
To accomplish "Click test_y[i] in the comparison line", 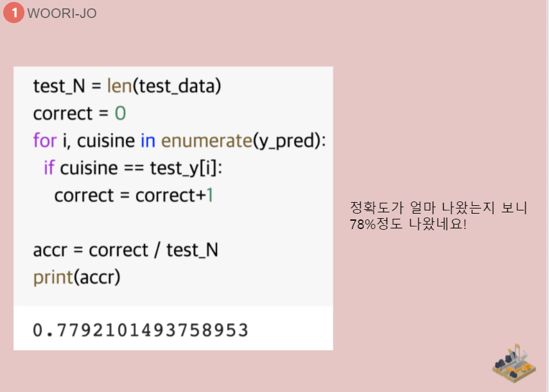I will 185,168.
